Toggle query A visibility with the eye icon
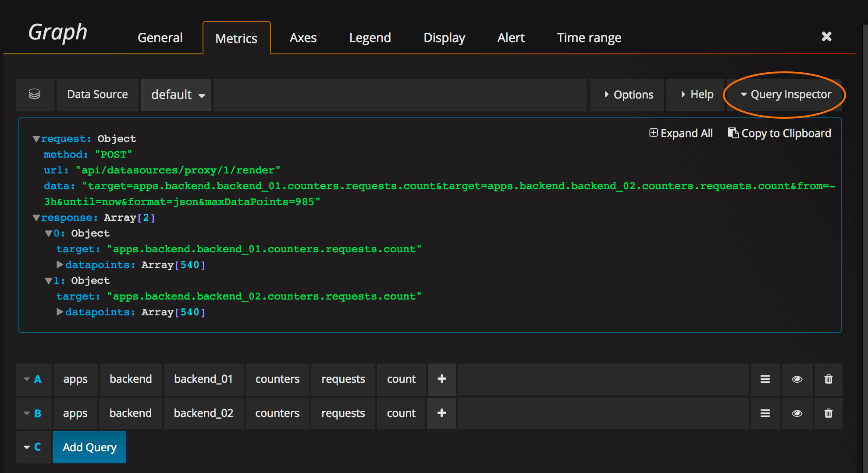Viewport: 868px width, 473px height. click(797, 379)
